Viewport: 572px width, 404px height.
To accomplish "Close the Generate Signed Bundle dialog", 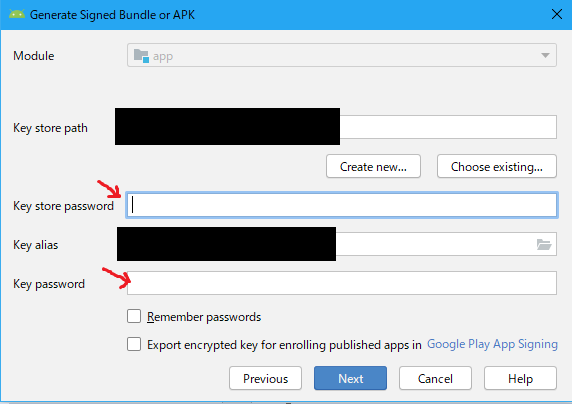I will [557, 15].
